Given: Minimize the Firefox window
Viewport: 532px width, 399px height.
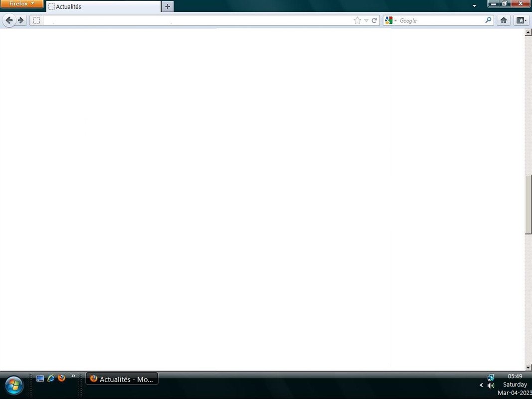Looking at the screenshot, I should point(494,3).
